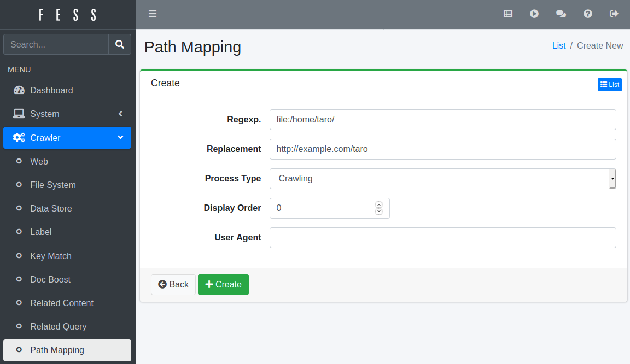Screen dimensions: 630x364
Task: Decrease Display Order with down arrow
Action: click(x=379, y=212)
